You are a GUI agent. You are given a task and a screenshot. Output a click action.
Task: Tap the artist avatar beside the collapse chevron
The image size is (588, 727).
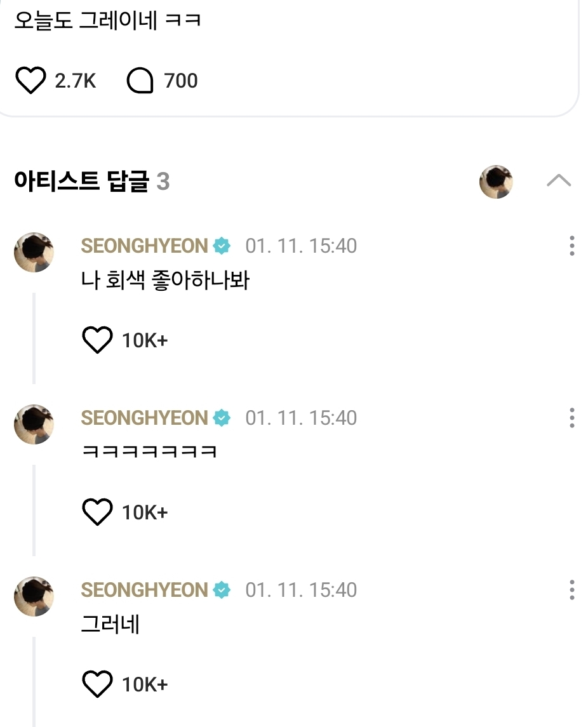[x=496, y=182]
